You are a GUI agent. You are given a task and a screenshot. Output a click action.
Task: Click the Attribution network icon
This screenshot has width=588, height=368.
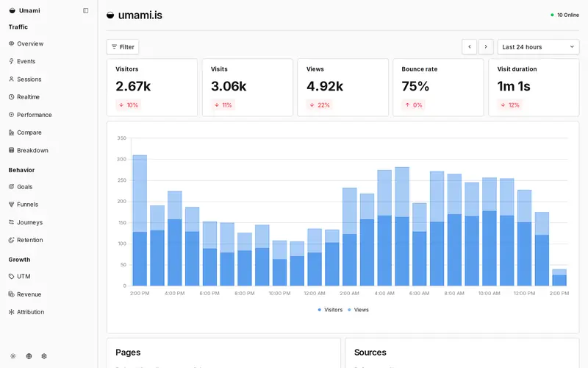pyautogui.click(x=11, y=312)
